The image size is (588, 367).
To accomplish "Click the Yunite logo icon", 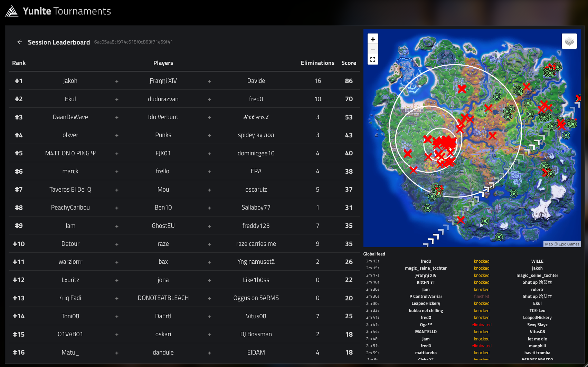I will tap(12, 11).
